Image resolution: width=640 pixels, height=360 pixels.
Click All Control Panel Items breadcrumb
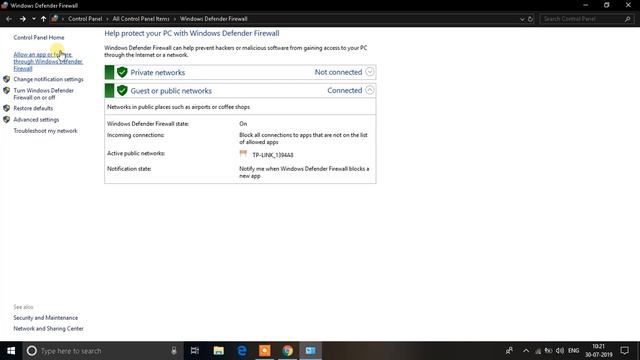(141, 19)
